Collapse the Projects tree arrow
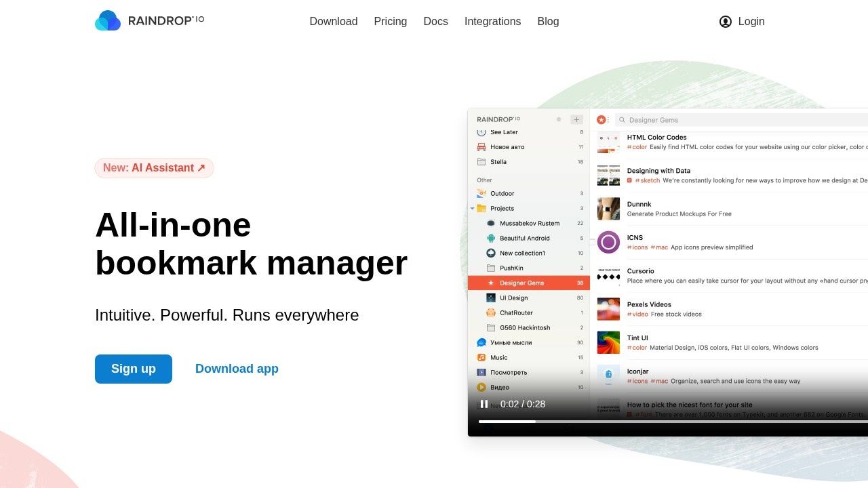This screenshot has height=488, width=868. [473, 209]
